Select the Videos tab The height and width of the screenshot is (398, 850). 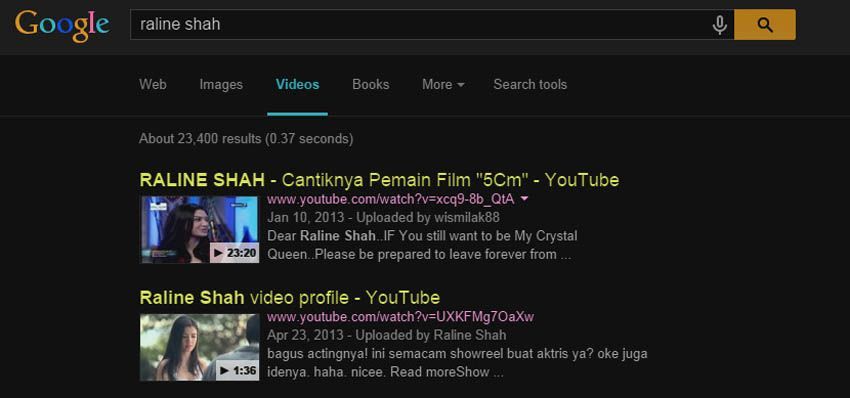(297, 85)
